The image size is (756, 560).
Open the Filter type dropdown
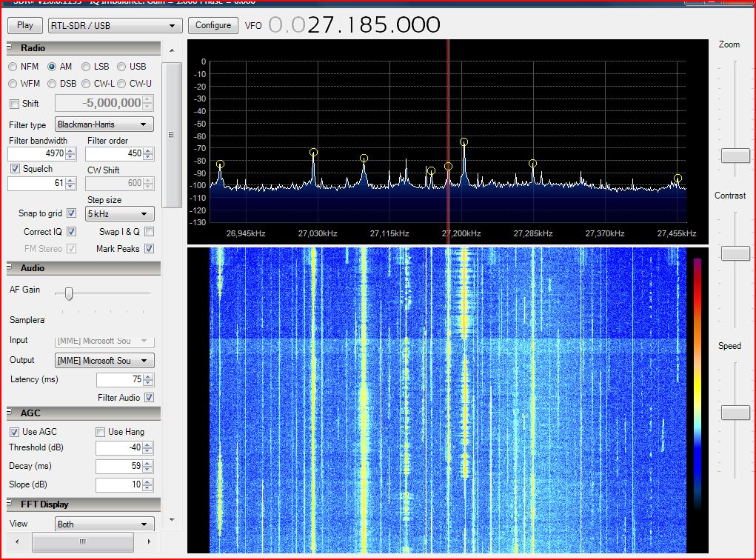(104, 124)
